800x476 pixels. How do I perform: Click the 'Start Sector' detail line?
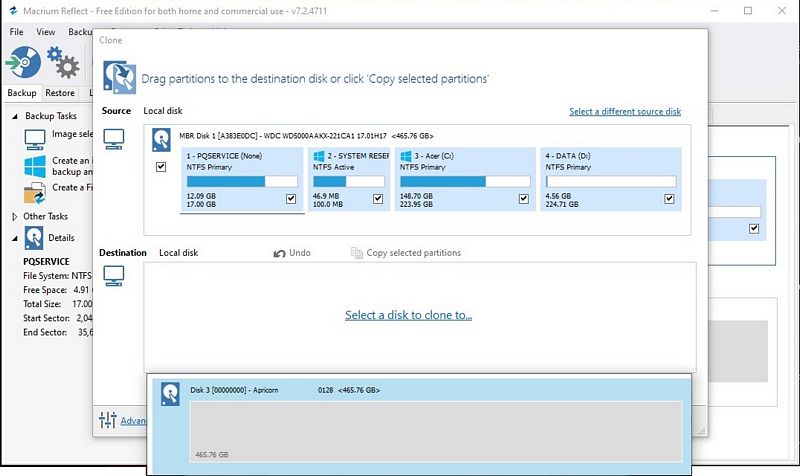pos(57,318)
